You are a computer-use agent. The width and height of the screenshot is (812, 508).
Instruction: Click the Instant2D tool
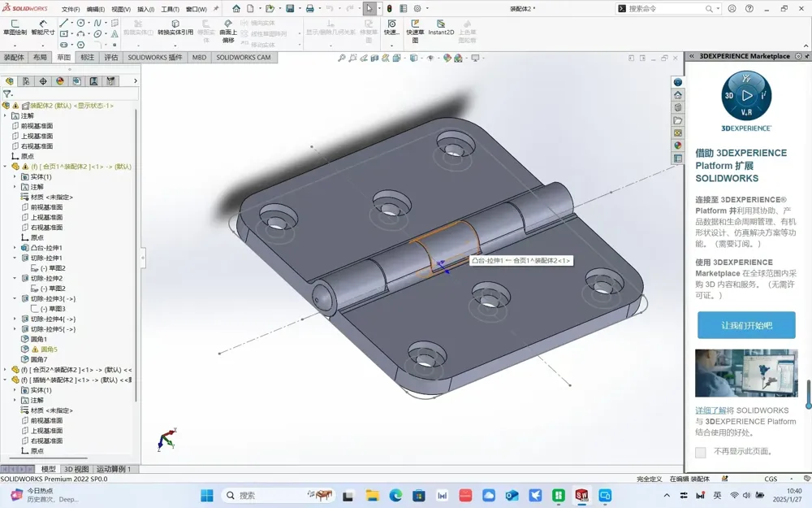pos(441,28)
